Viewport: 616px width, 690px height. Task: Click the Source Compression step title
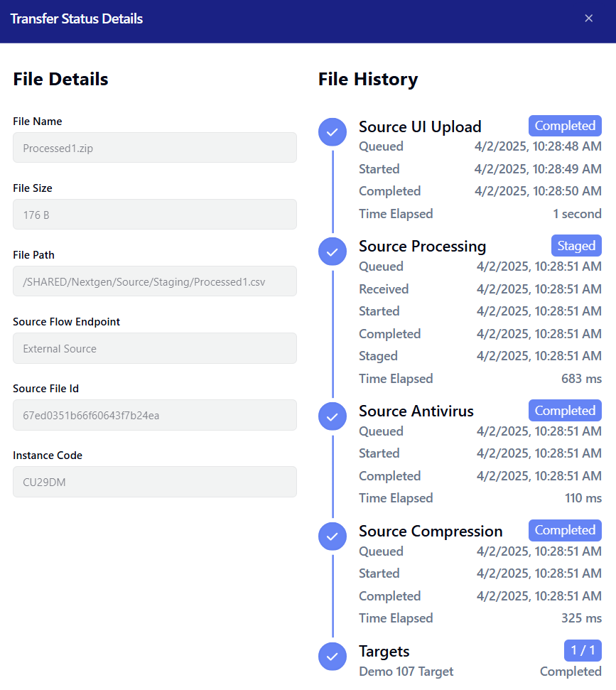pyautogui.click(x=430, y=532)
